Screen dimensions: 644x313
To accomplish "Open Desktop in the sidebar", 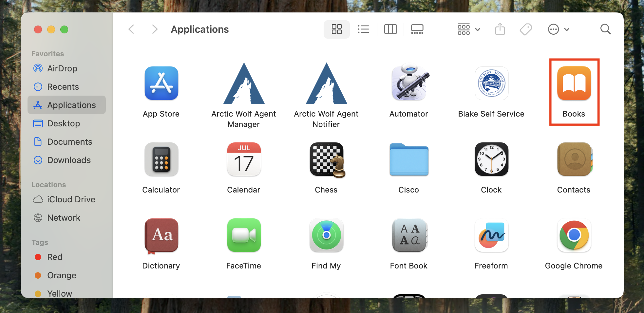I will tap(66, 123).
